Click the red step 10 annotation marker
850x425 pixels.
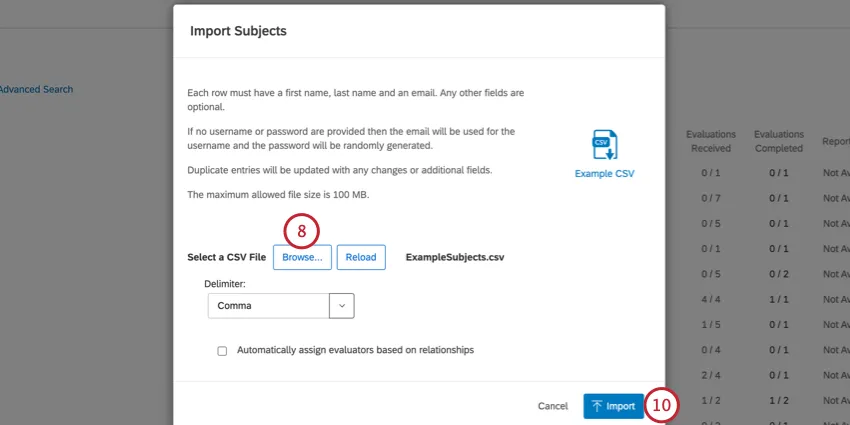pos(662,405)
